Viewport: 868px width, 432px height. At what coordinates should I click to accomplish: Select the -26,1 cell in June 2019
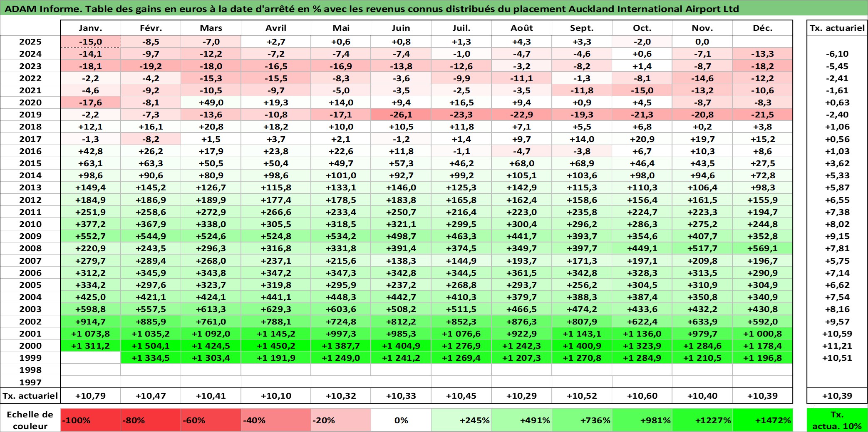(x=401, y=115)
